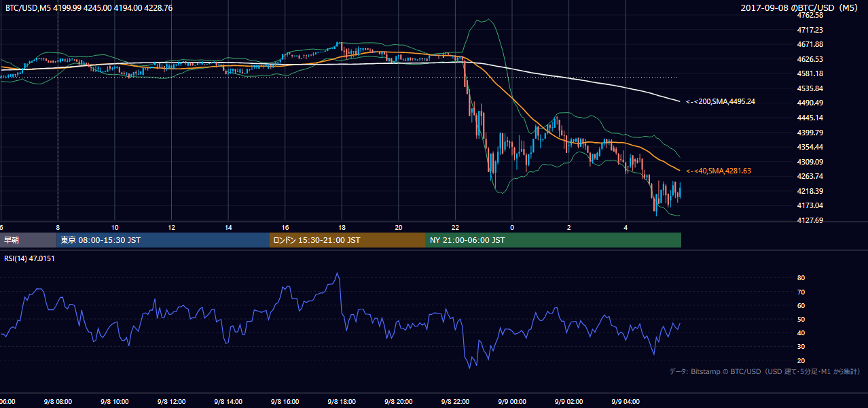Screen dimensions: 868x408
Task: Click RSI scale level 20
Action: [x=801, y=360]
